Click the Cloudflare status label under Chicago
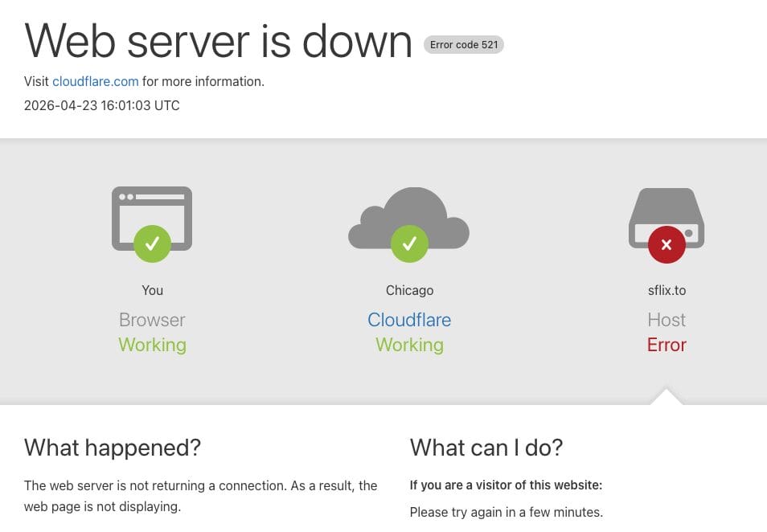Viewport: 767px width, 532px height. coord(409,319)
